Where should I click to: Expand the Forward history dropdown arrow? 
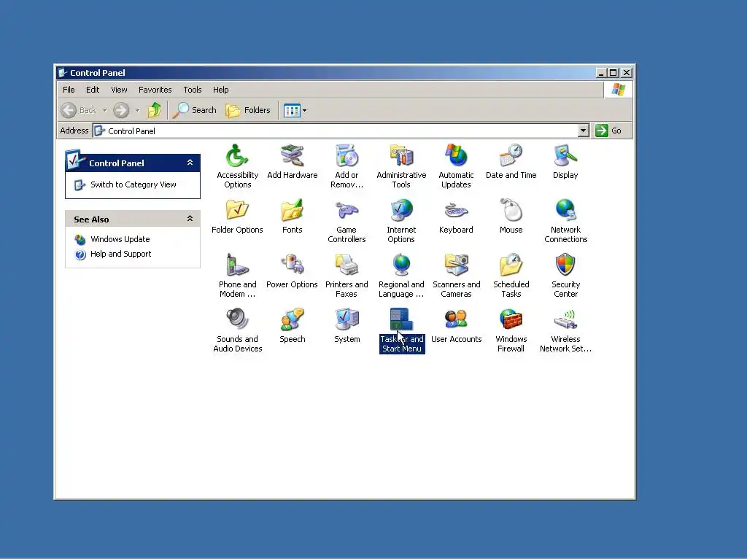137,111
